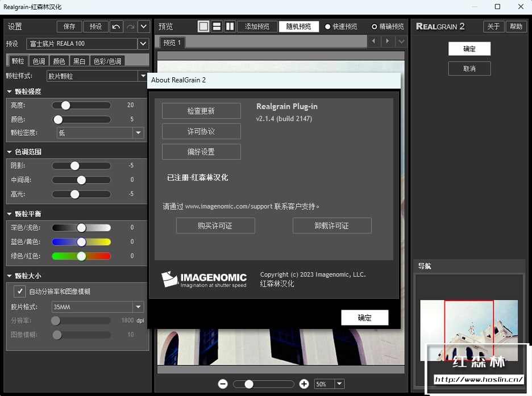This screenshot has height=396, width=532.
Task: Open the 预设 film preset dropdown
Action: click(143, 44)
